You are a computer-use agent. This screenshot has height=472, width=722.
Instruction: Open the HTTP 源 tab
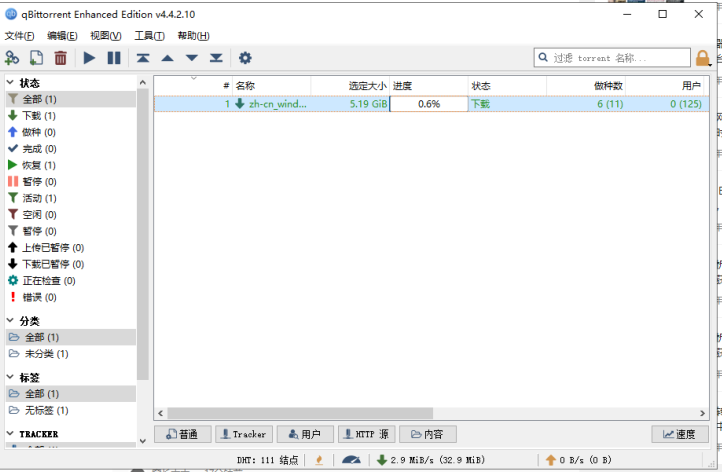[367, 434]
